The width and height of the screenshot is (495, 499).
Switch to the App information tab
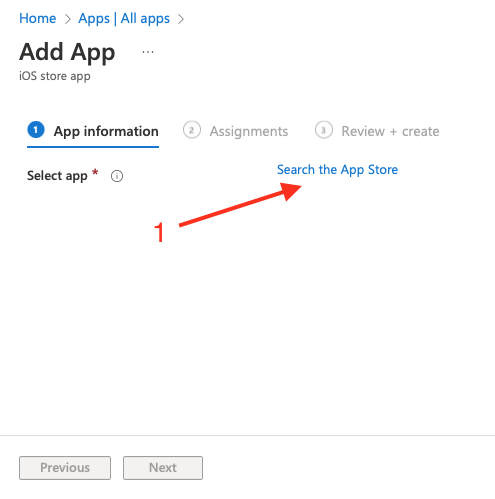coord(93,131)
